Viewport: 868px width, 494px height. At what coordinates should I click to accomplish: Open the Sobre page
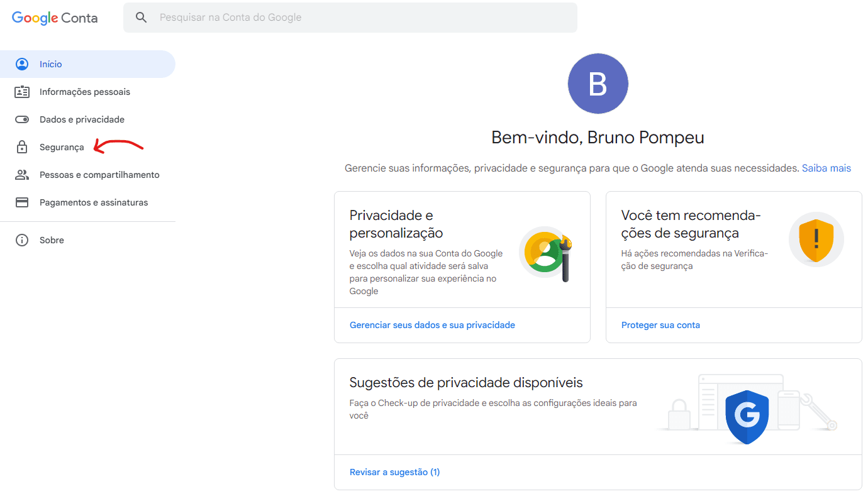pyautogui.click(x=87, y=240)
